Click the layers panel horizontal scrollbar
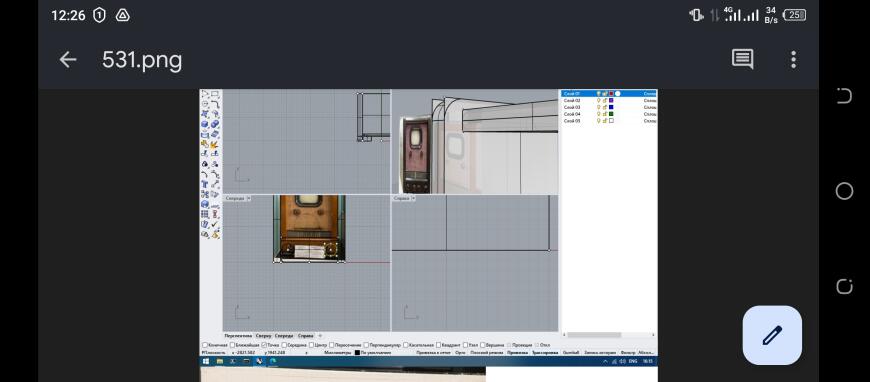Screen dimensions: 870x382 (594, 335)
